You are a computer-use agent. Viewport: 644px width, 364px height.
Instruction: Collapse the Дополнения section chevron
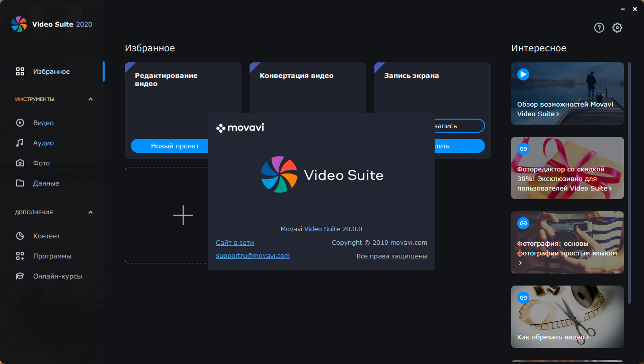pos(91,212)
